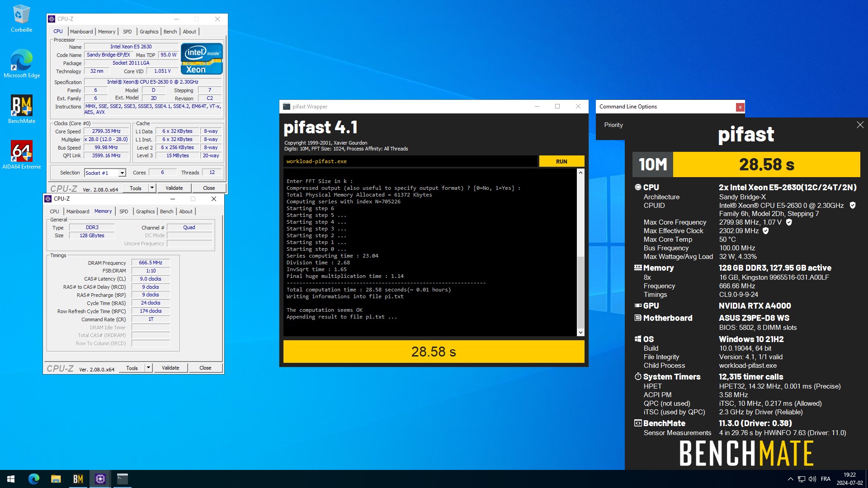Click the pifast Wrapper title bar icon
The width and height of the screenshot is (868, 488).
tap(287, 107)
